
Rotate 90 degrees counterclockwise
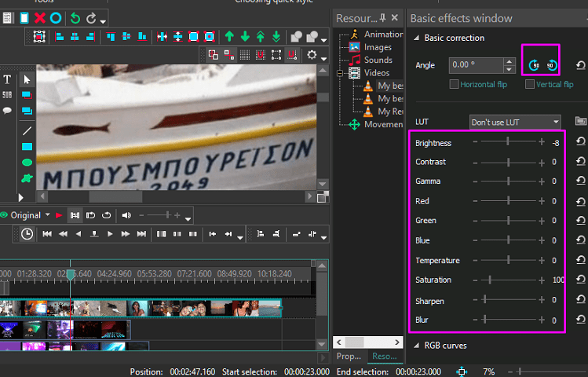click(535, 65)
